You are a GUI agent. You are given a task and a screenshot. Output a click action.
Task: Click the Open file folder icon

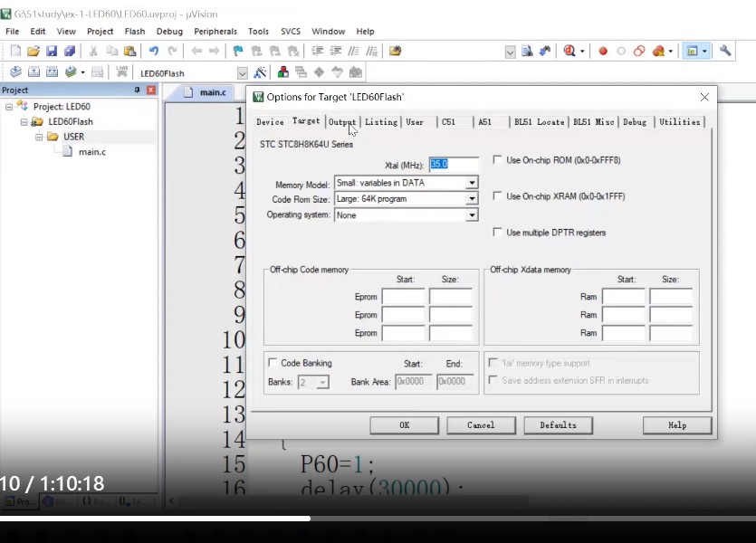[x=33, y=52]
